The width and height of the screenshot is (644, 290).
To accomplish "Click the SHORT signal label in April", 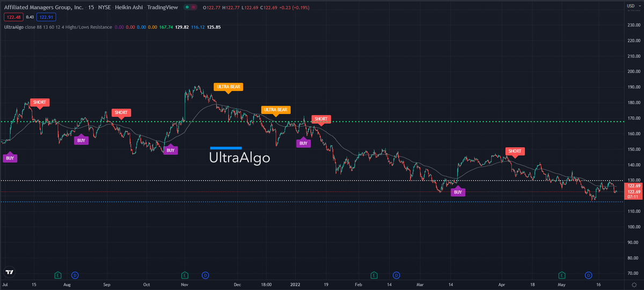I will [515, 151].
